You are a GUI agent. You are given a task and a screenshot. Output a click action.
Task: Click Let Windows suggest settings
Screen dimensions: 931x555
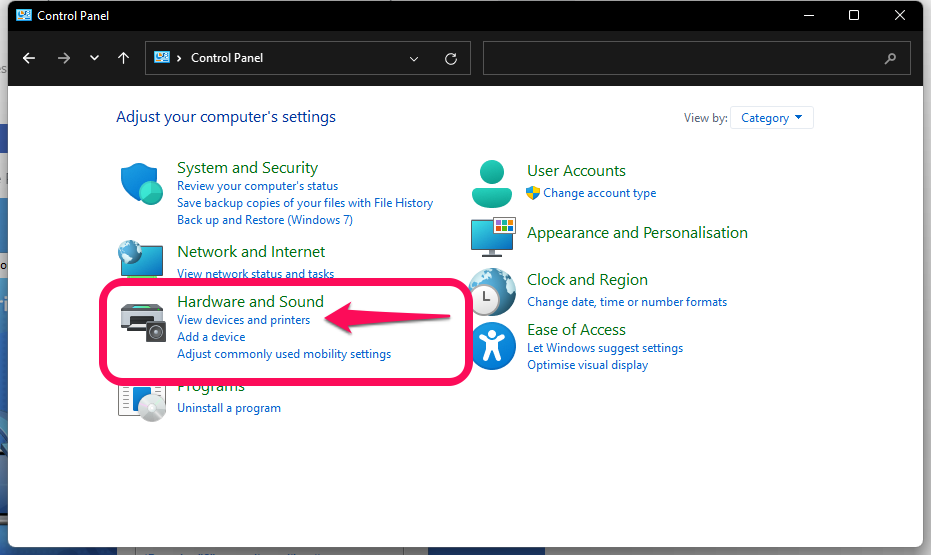pyautogui.click(x=604, y=348)
